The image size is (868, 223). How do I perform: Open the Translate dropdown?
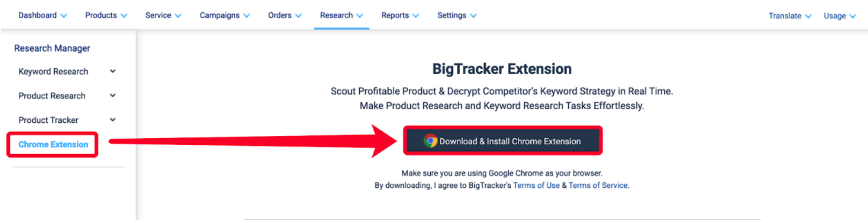(x=790, y=16)
